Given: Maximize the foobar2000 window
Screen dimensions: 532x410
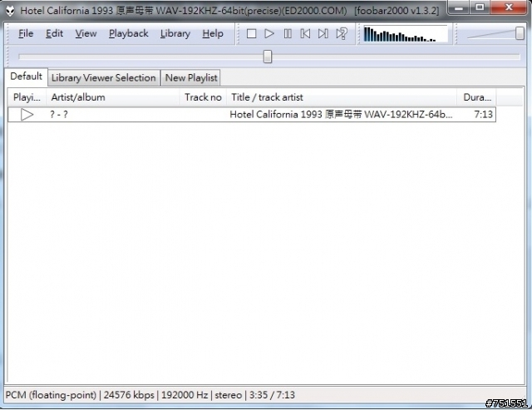Looking at the screenshot, I should (480, 7).
